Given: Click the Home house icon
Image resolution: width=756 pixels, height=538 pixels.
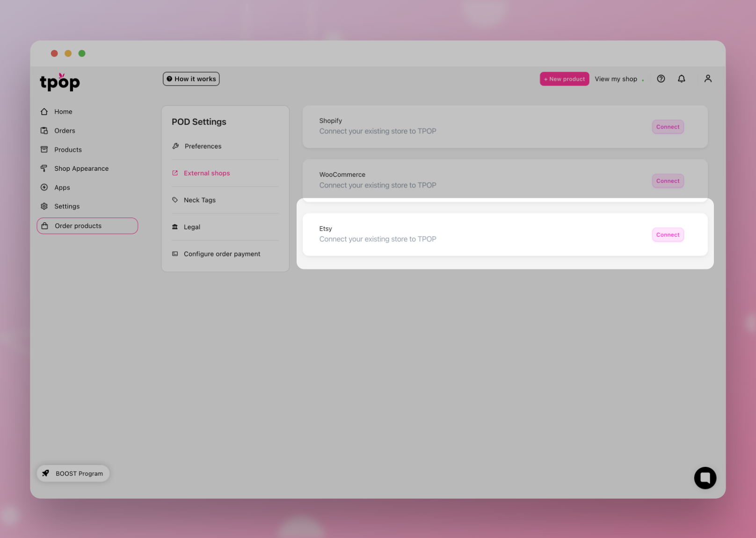Looking at the screenshot, I should pyautogui.click(x=44, y=111).
